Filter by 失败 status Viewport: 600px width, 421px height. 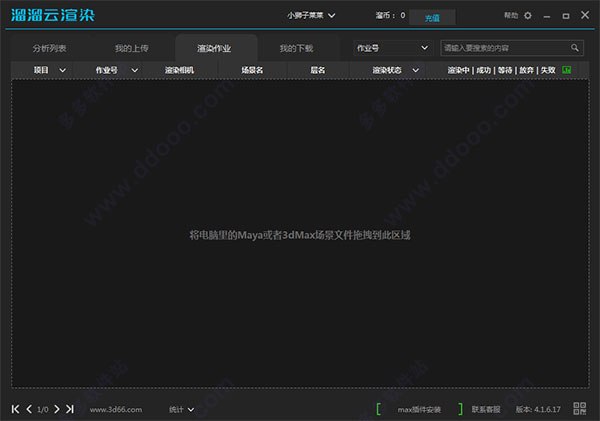click(x=548, y=70)
